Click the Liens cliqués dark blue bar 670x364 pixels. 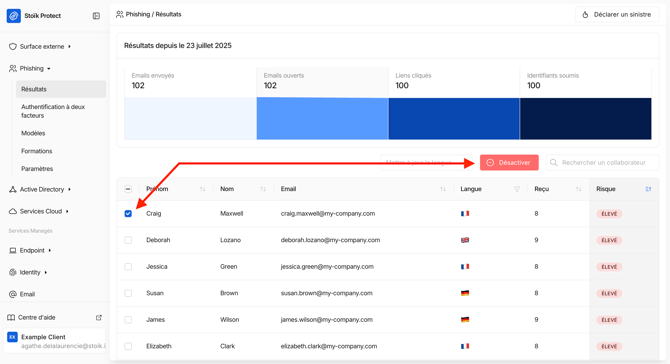pos(454,119)
